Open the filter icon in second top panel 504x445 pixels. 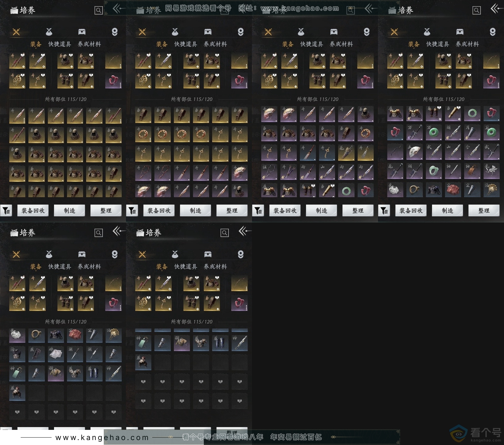132,211
